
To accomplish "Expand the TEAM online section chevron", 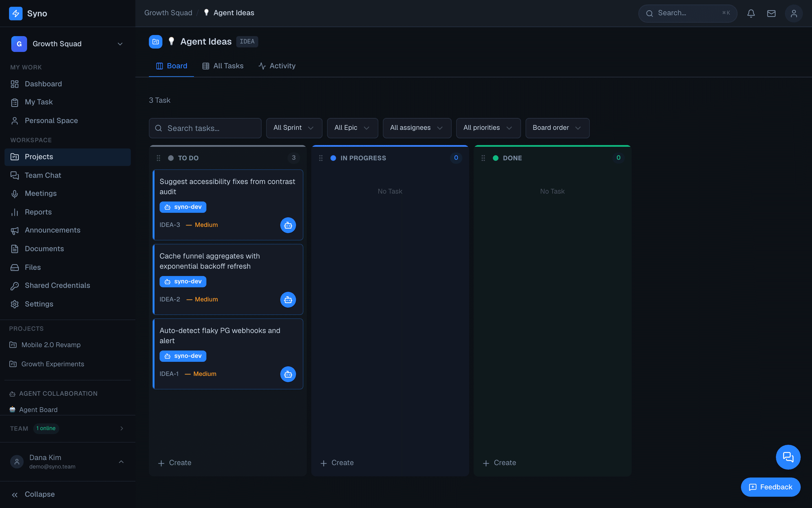I will pos(122,428).
